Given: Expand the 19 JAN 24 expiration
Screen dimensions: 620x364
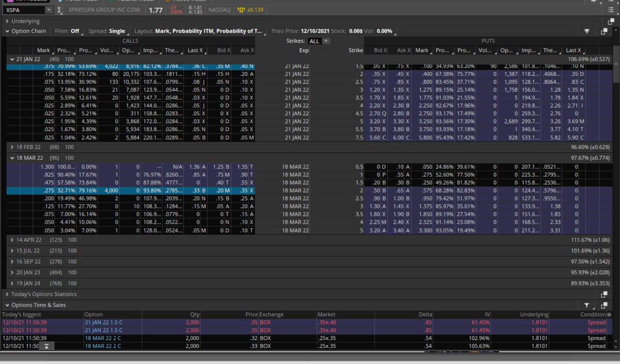Looking at the screenshot, I should pos(12,283).
